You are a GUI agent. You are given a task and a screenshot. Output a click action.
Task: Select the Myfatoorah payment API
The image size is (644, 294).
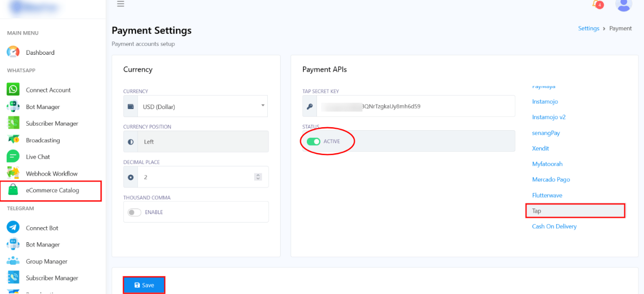pos(547,164)
